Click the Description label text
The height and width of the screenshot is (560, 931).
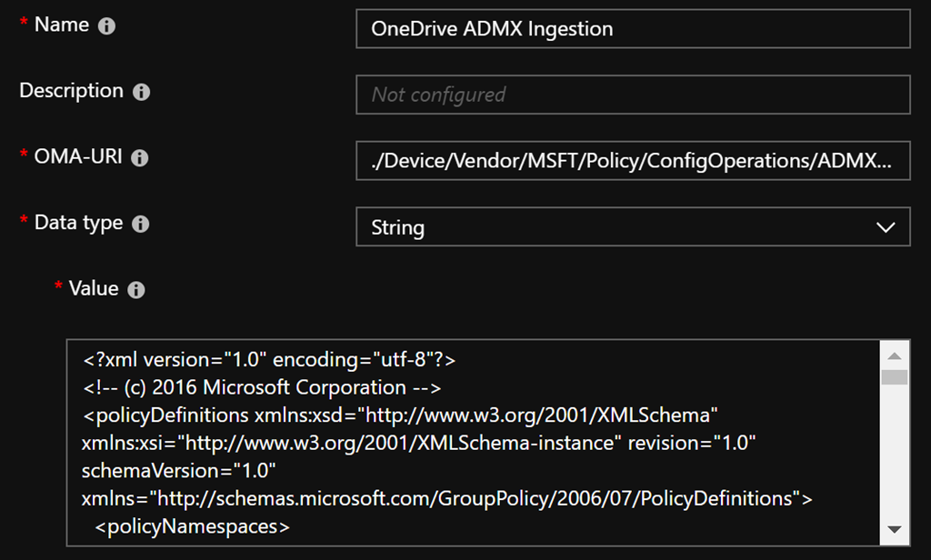pos(71,91)
